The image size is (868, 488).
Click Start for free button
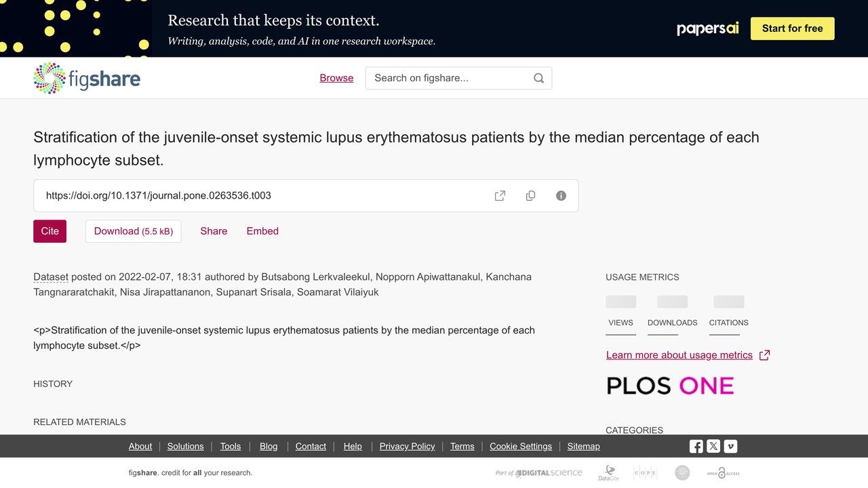tap(792, 28)
